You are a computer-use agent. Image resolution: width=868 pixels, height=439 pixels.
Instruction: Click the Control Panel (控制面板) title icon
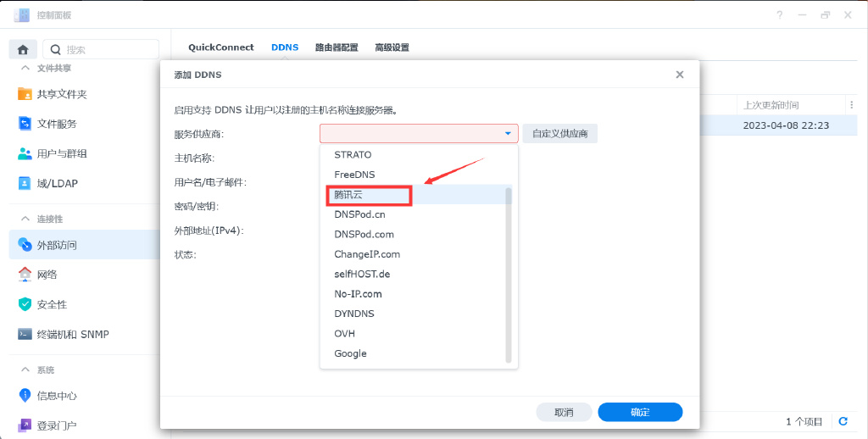[21, 15]
